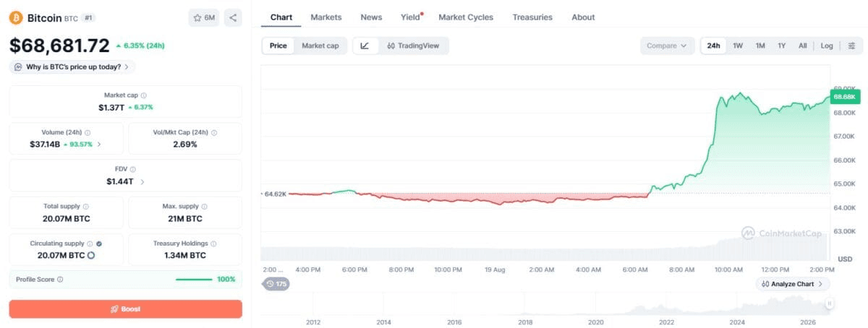Image resolution: width=868 pixels, height=328 pixels.
Task: Open the Yield tab
Action: [411, 17]
